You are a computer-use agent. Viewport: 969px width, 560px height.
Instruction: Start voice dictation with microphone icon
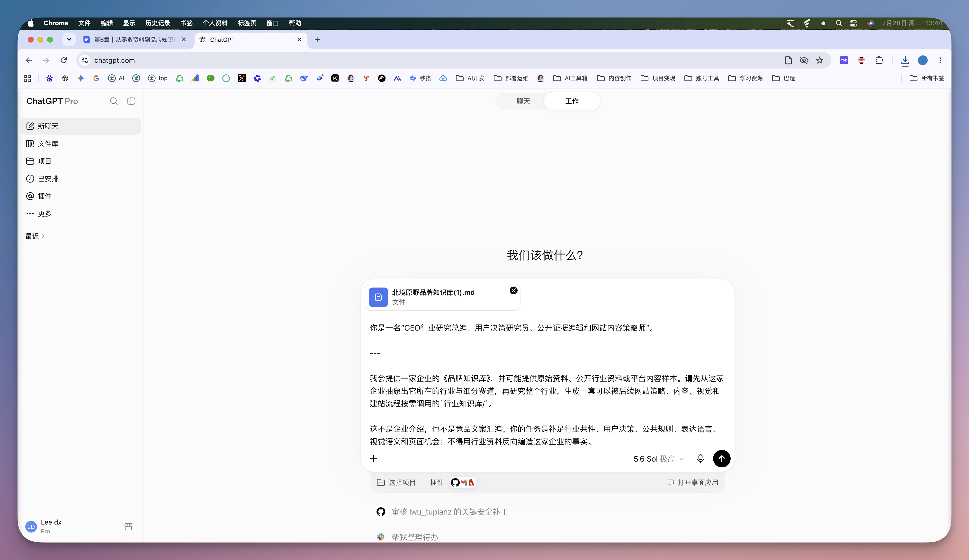point(700,459)
